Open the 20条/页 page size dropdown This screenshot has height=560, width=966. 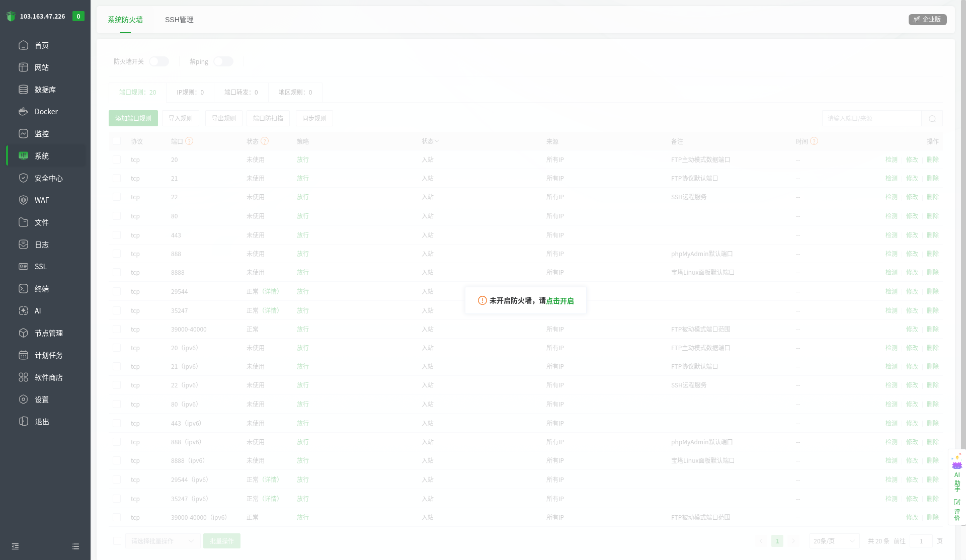834,541
